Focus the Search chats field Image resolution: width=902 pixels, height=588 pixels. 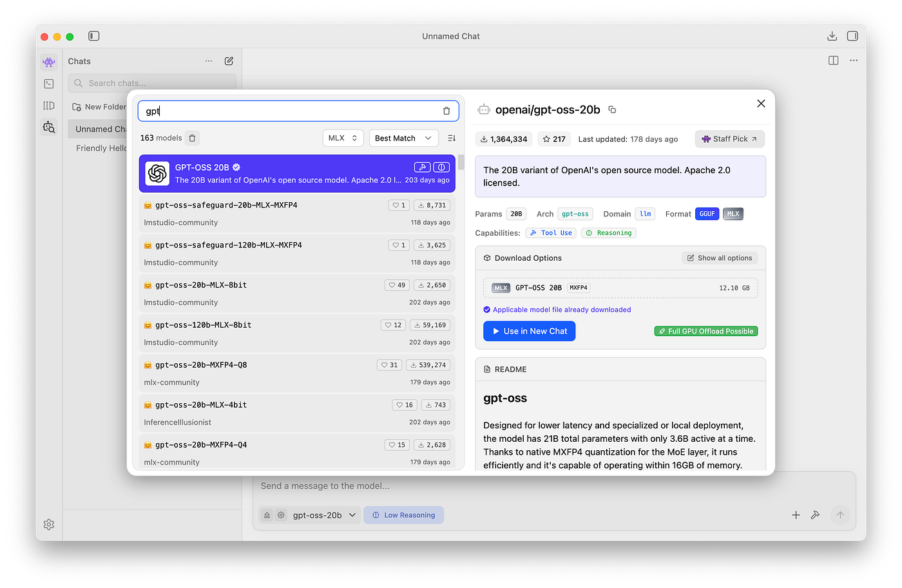(152, 83)
